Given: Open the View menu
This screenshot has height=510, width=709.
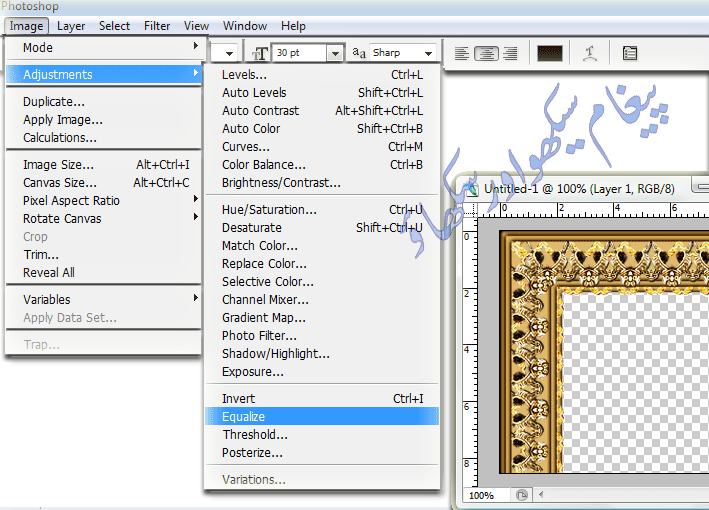Looking at the screenshot, I should pyautogui.click(x=196, y=26).
